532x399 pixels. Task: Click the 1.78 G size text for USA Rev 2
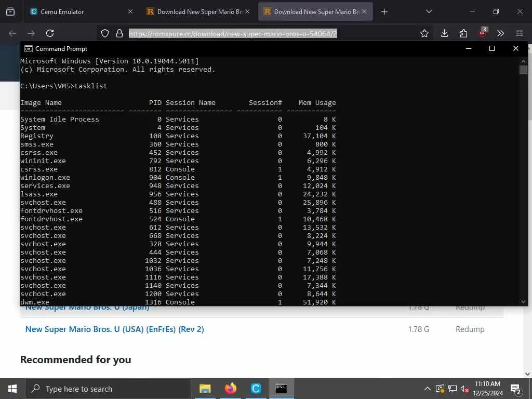coord(419,329)
